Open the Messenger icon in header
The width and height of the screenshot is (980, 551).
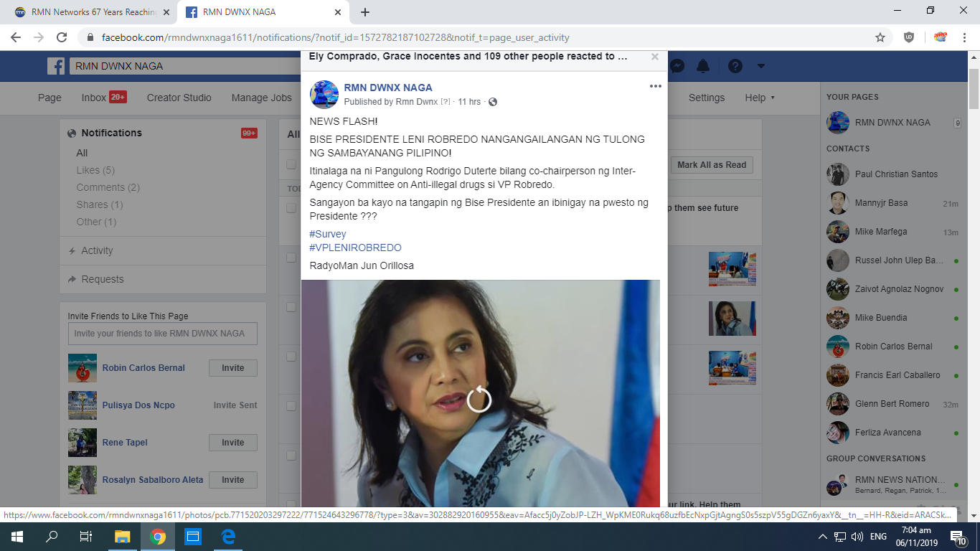(x=677, y=66)
